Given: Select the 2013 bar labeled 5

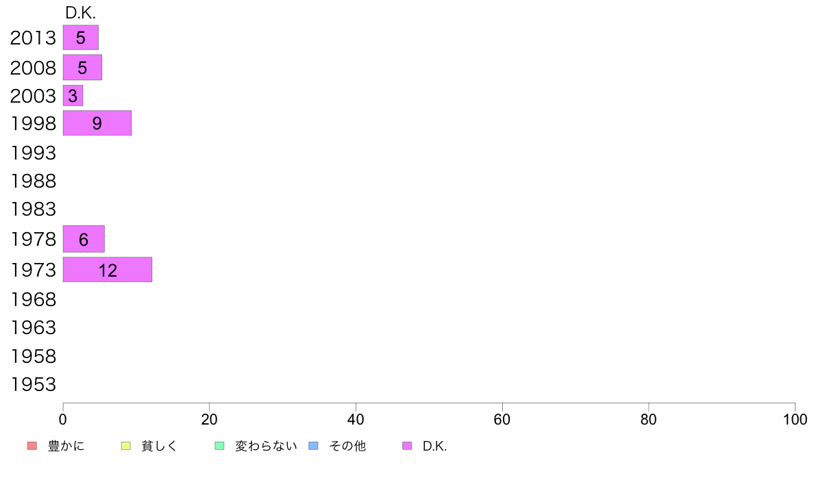Looking at the screenshot, I should pyautogui.click(x=80, y=38).
